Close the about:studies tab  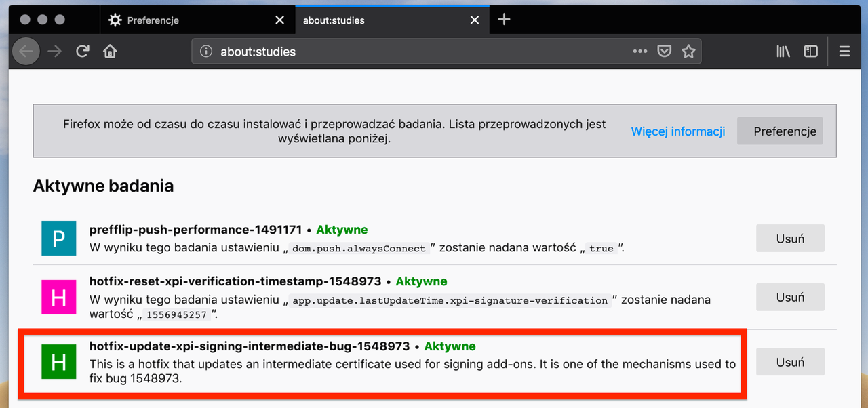coord(475,20)
